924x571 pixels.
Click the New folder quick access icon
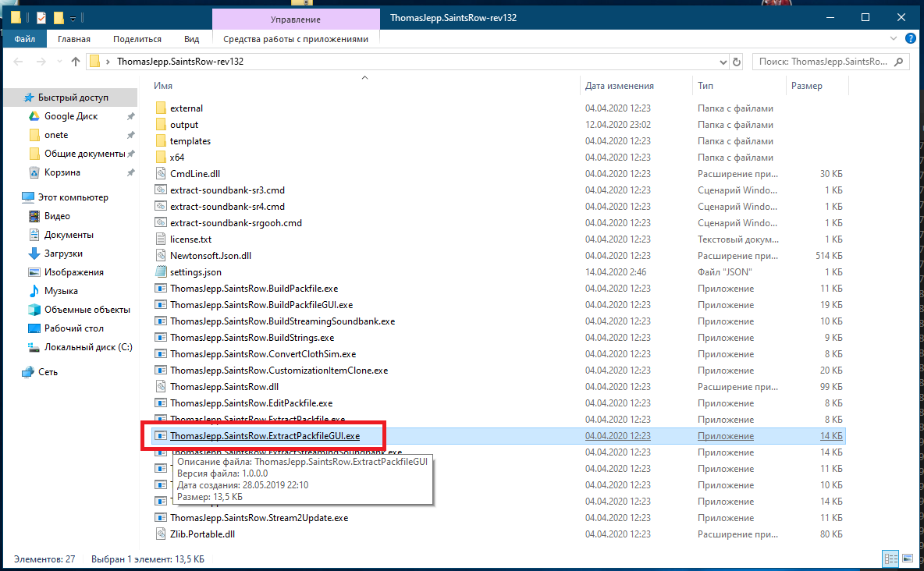(59, 18)
